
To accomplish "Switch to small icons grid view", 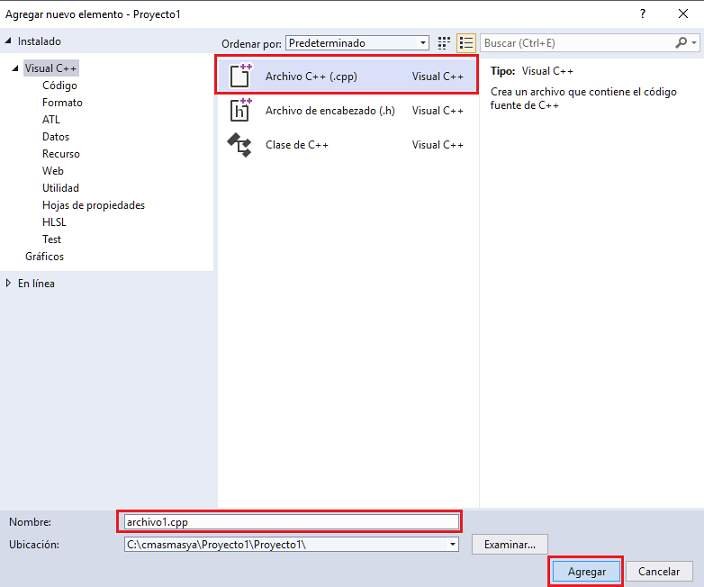I will point(444,43).
